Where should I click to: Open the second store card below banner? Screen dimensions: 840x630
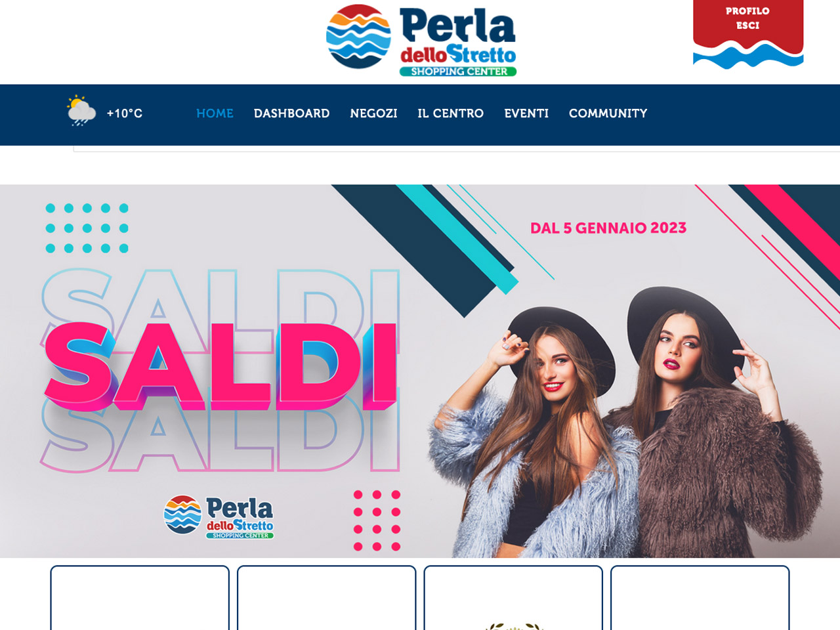point(327,598)
